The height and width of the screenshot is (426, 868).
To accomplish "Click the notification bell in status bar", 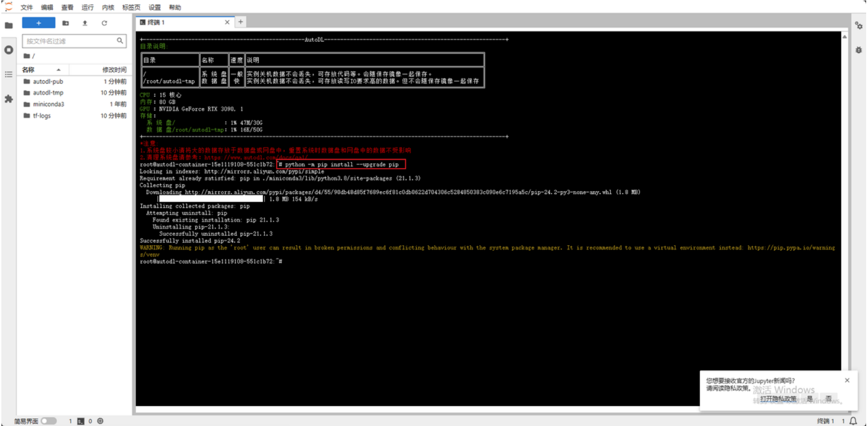I will (853, 421).
